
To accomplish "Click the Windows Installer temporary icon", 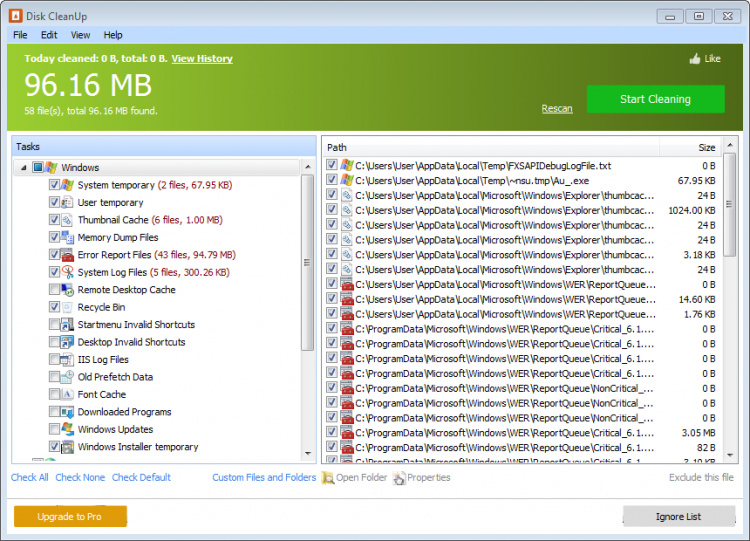I will tap(67, 447).
